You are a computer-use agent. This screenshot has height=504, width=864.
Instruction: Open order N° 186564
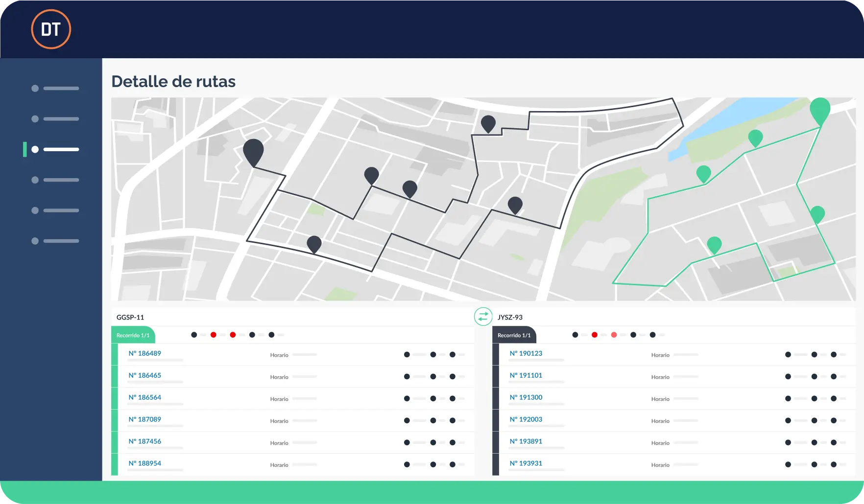[x=145, y=397]
